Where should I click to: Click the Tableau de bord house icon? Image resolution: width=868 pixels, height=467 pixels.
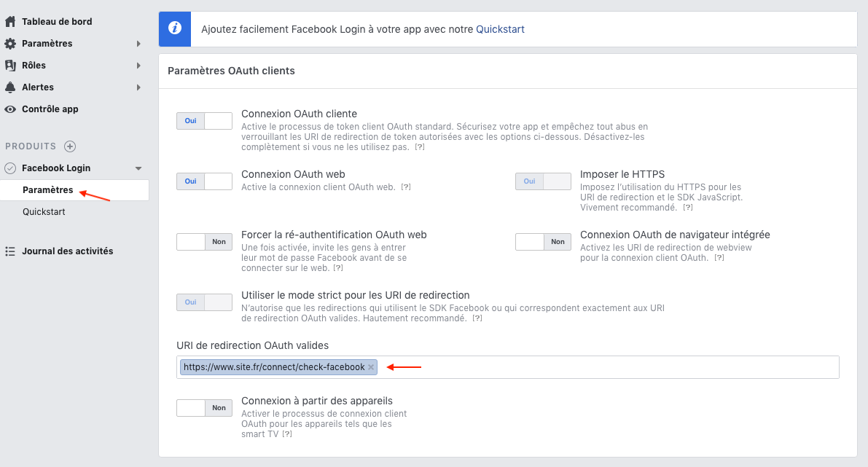click(x=10, y=22)
